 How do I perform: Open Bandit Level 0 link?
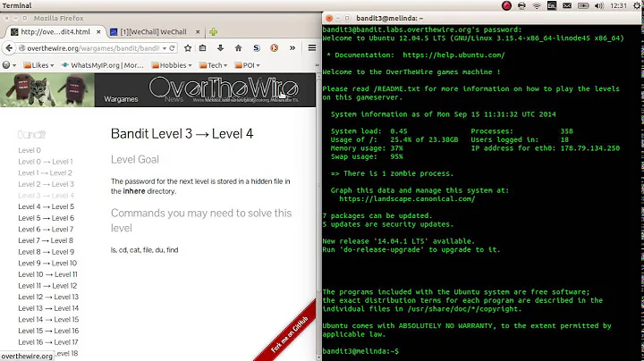pos(30,150)
